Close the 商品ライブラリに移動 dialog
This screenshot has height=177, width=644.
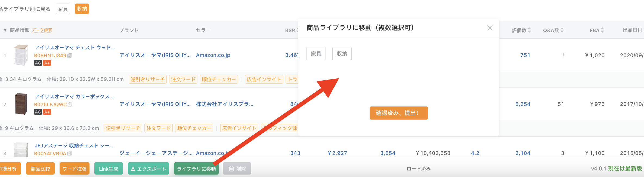490,28
